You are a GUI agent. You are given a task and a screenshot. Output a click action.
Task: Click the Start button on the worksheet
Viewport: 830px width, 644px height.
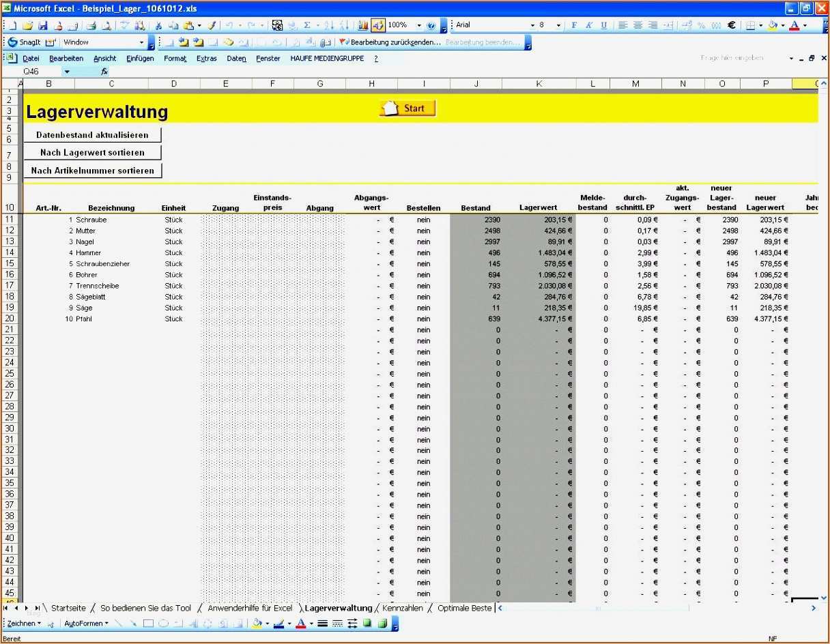[x=407, y=108]
